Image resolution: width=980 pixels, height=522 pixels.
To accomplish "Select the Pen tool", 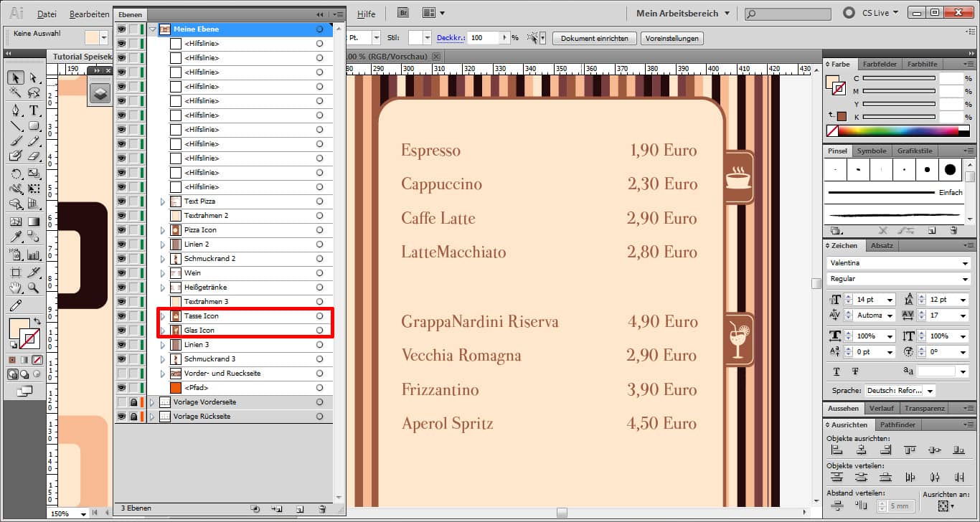I will [x=14, y=111].
